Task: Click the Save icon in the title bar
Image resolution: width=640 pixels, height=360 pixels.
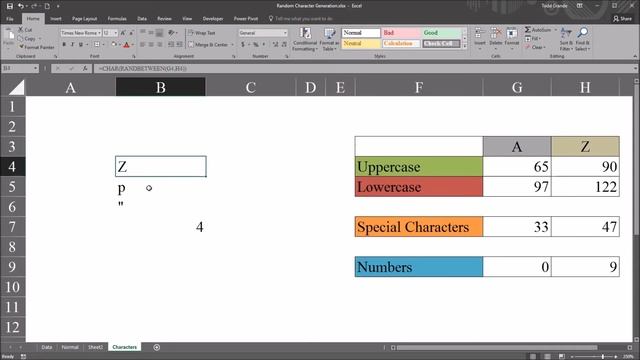Action: tap(9, 6)
